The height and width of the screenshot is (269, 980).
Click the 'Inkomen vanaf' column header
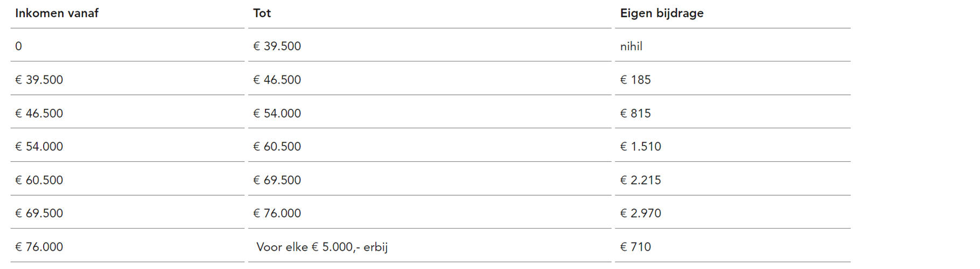[x=57, y=13]
